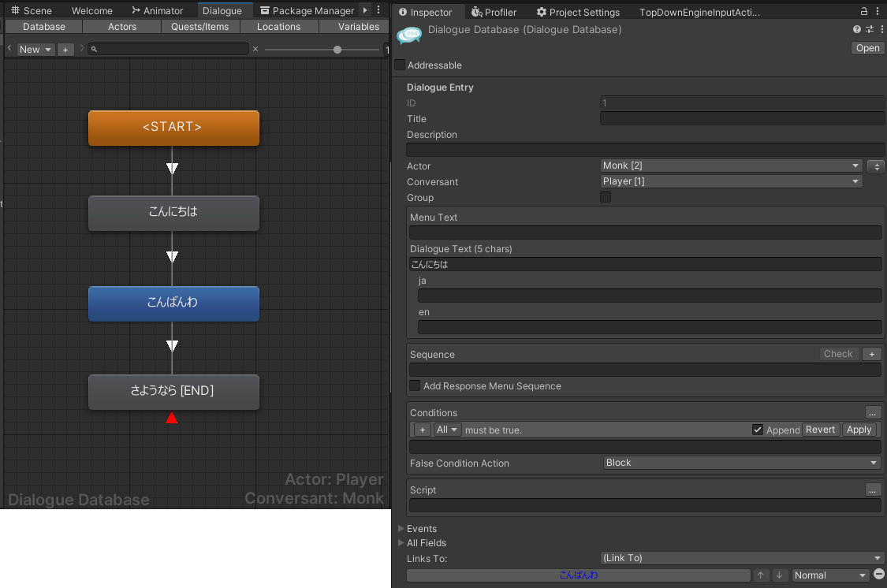Click the Script ellipsis icon

point(873,489)
